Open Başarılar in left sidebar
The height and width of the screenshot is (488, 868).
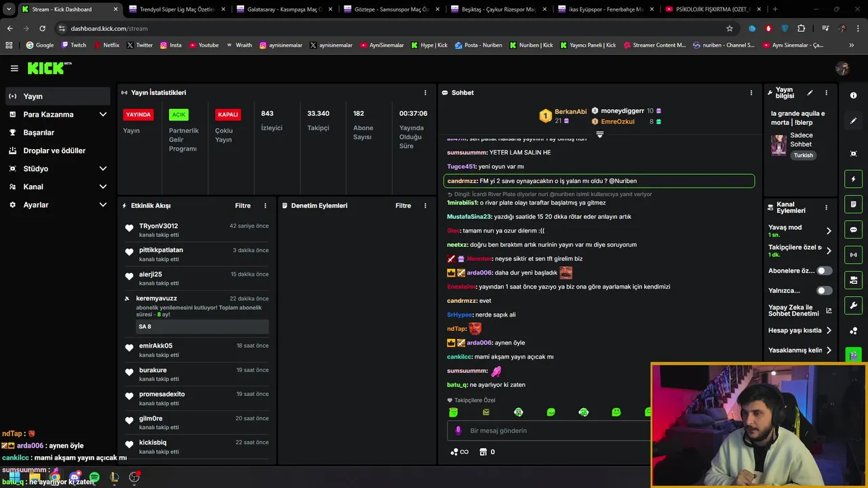coord(58,133)
